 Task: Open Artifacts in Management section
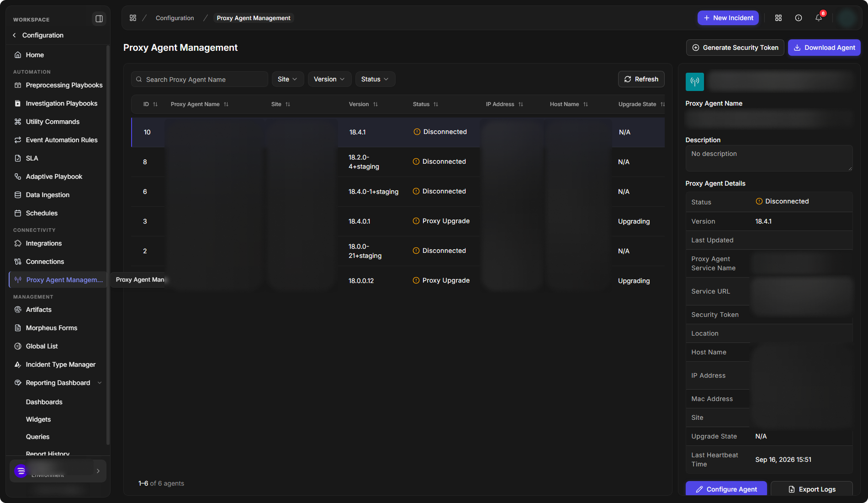click(58, 310)
